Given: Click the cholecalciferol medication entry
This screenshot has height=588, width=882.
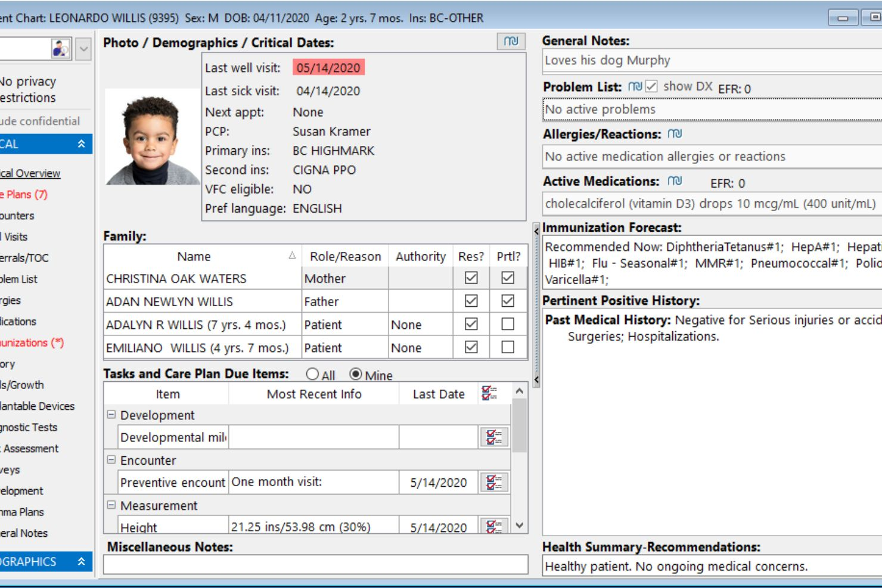Looking at the screenshot, I should point(710,204).
